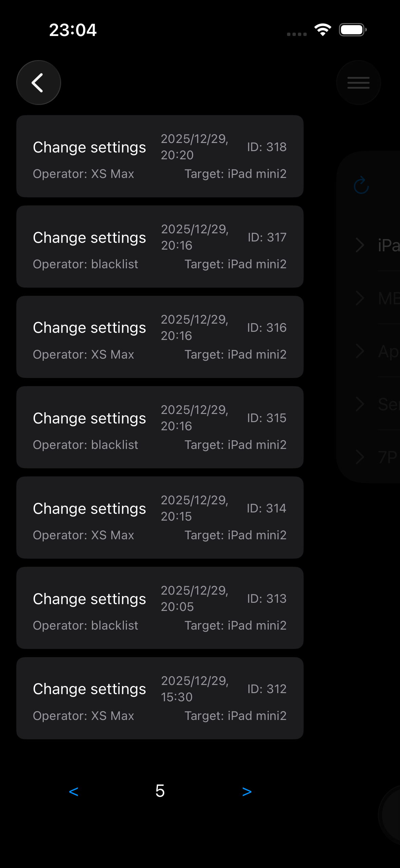The width and height of the screenshot is (400, 868).
Task: Open log entry ID: 315
Action: [x=160, y=427]
